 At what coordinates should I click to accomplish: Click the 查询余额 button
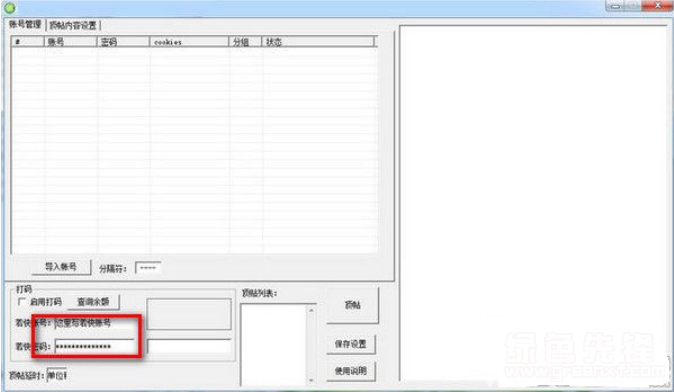click(93, 302)
